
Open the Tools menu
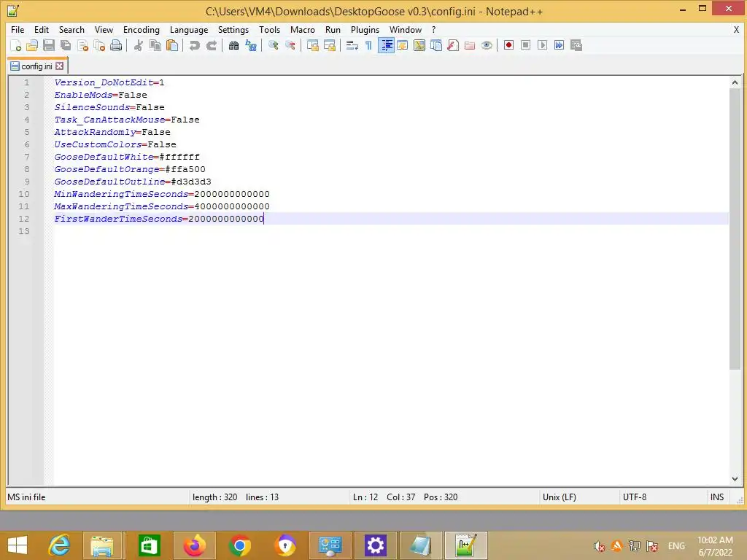tap(270, 29)
